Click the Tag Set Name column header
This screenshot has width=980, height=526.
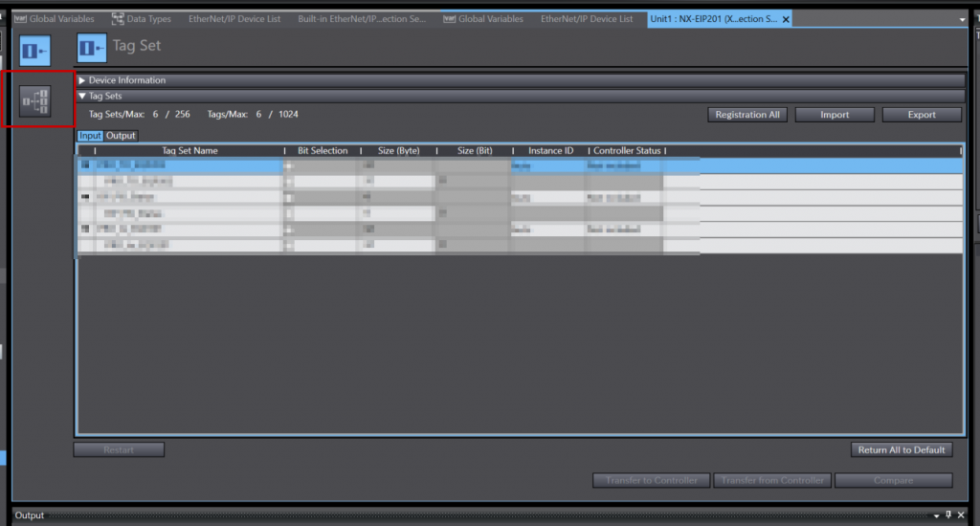pos(189,151)
